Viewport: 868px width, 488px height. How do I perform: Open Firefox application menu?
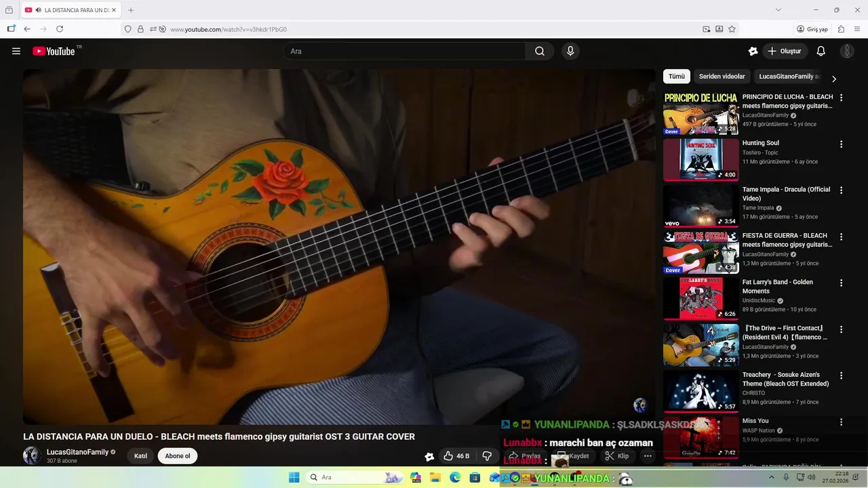[x=856, y=29]
